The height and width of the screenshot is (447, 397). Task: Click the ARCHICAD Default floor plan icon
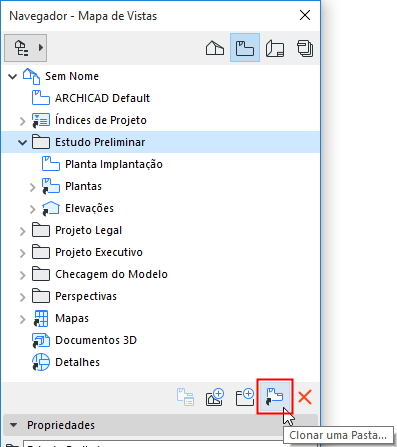[41, 98]
